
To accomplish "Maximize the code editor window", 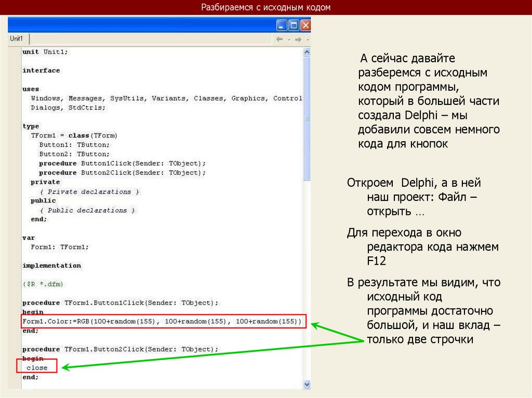I will pos(294,25).
